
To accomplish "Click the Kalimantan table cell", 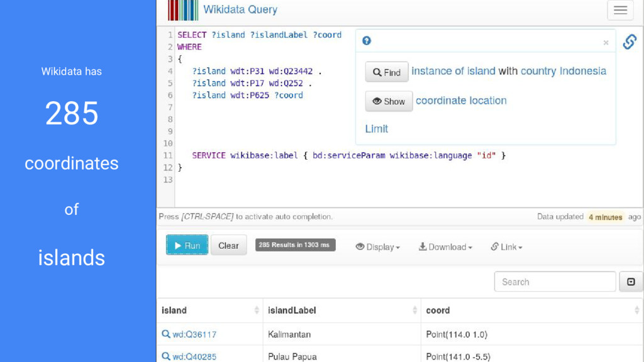I will [341, 334].
